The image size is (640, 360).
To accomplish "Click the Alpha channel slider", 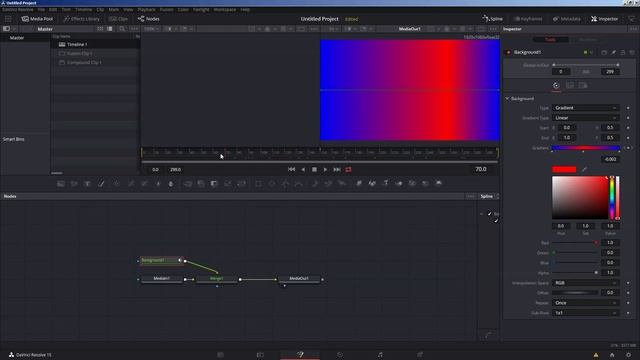I will 576,273.
